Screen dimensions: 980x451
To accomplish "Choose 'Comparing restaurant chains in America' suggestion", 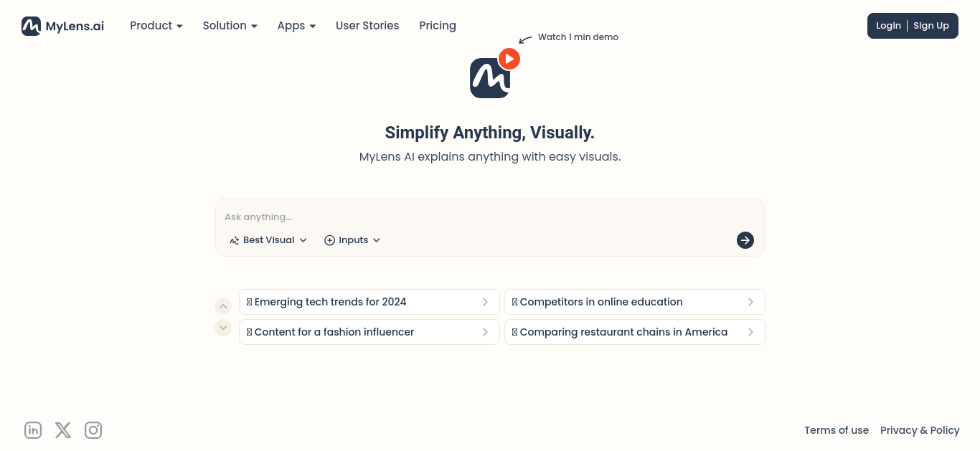I will (634, 332).
